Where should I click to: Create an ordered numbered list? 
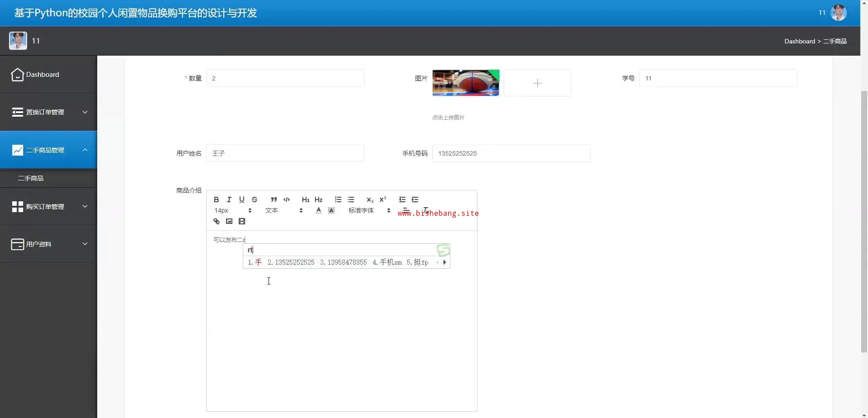pyautogui.click(x=338, y=199)
